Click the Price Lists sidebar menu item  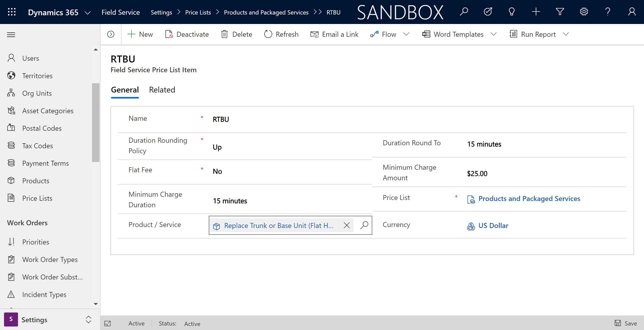click(37, 198)
